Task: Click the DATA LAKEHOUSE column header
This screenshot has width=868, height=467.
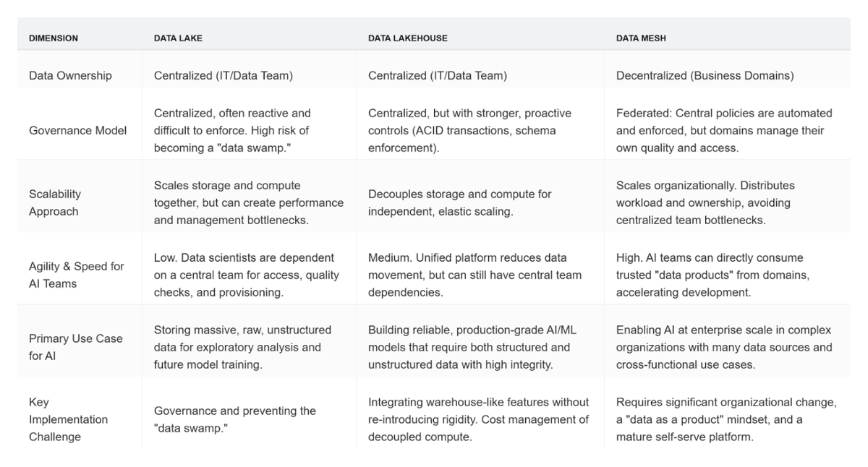Action: [x=407, y=38]
